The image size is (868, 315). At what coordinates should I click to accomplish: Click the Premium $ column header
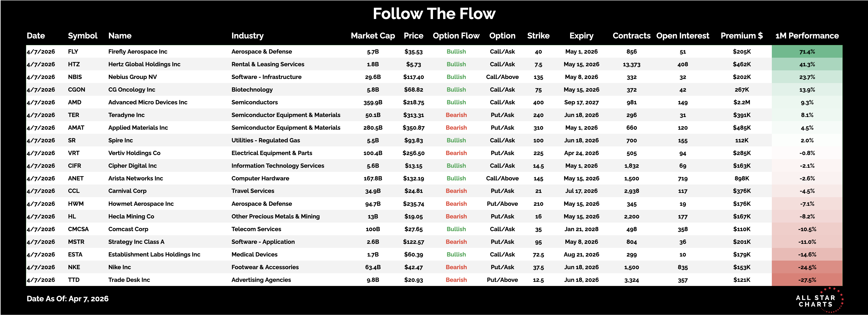pos(741,36)
